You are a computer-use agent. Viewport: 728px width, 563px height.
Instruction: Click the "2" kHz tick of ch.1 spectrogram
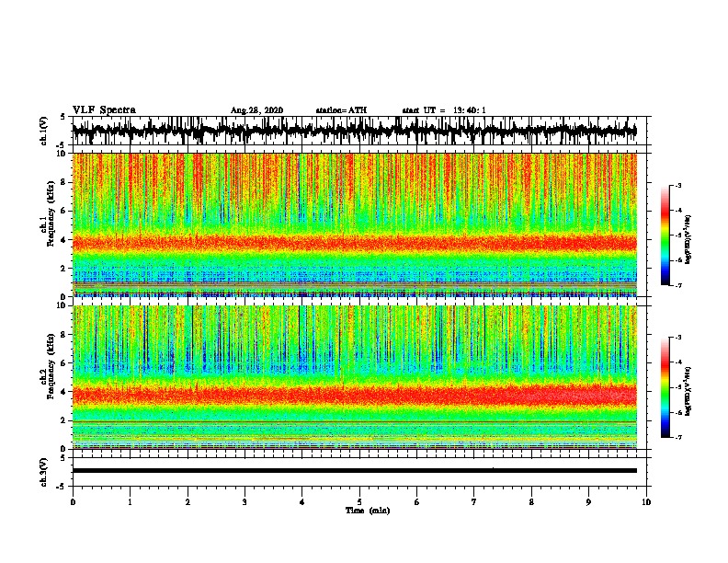[64, 269]
